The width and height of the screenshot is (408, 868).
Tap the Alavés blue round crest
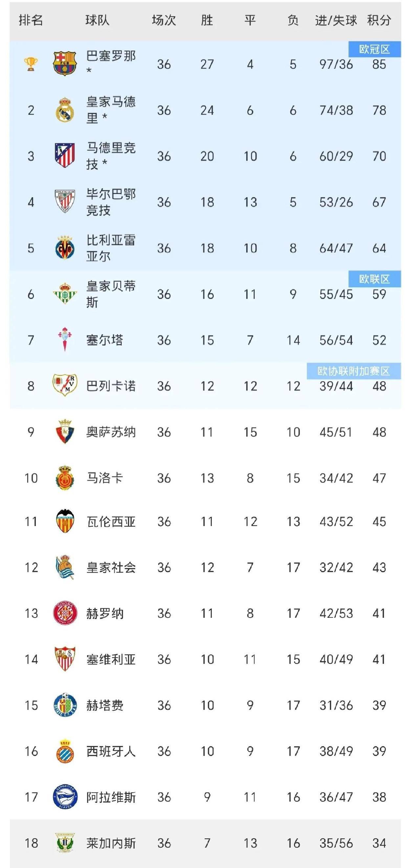[x=65, y=797]
